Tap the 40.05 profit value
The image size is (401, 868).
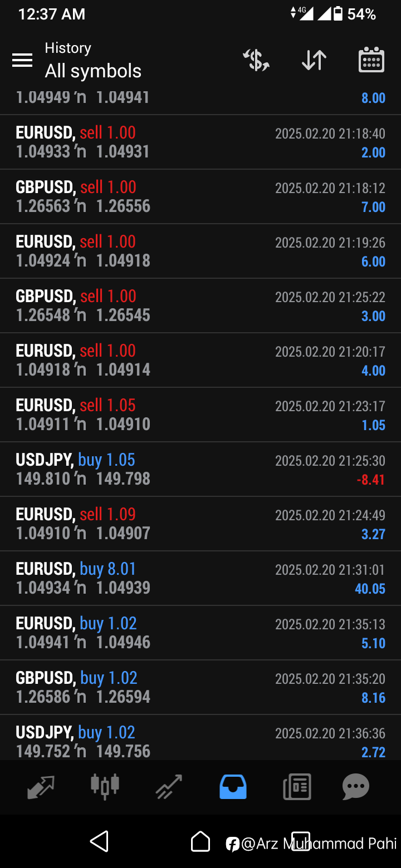pyautogui.click(x=370, y=589)
